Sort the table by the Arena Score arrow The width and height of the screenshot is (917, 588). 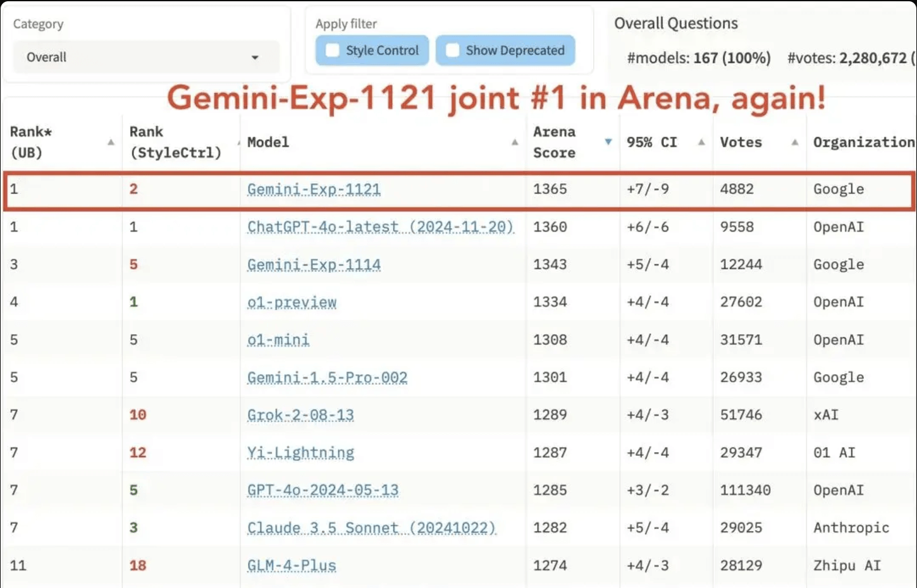pyautogui.click(x=608, y=142)
